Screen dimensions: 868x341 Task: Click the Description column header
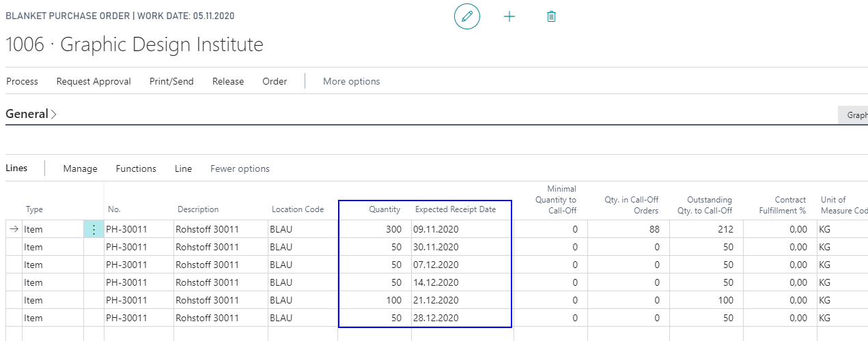click(x=198, y=209)
